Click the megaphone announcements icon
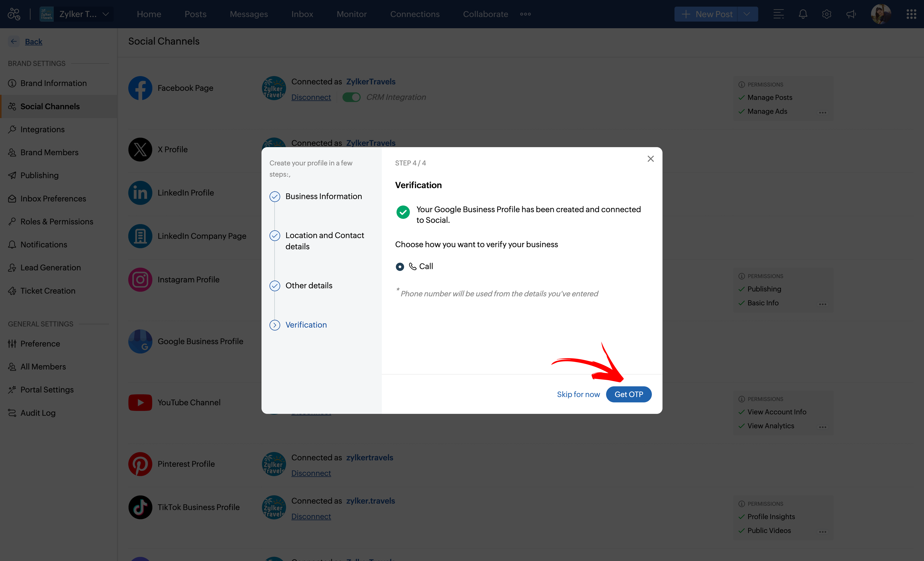This screenshot has width=924, height=561. point(851,14)
